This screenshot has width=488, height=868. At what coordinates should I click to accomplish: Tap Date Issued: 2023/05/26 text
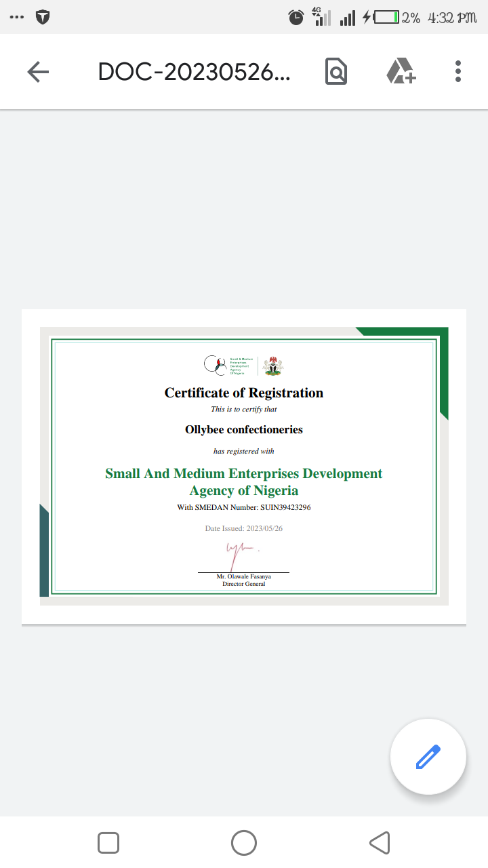coord(244,528)
